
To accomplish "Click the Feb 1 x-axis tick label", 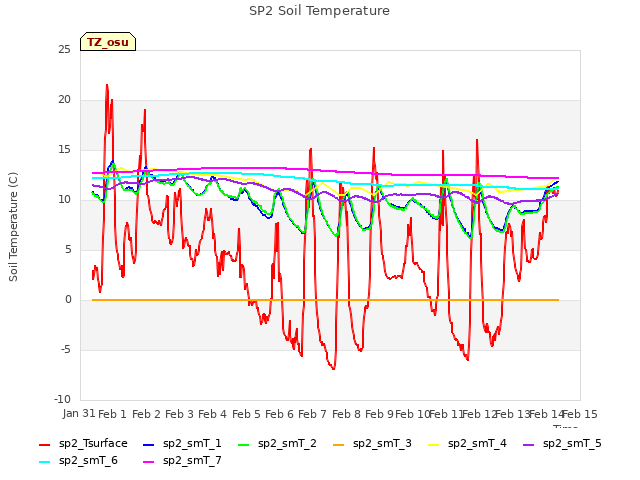I will [x=112, y=414].
